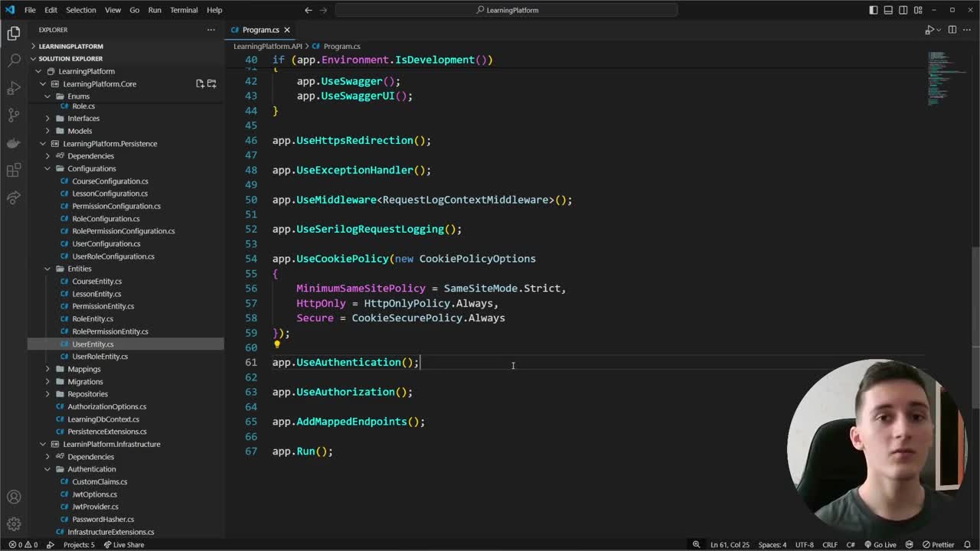Open the Live Share view icon
This screenshot has height=551, width=980.
(14, 198)
